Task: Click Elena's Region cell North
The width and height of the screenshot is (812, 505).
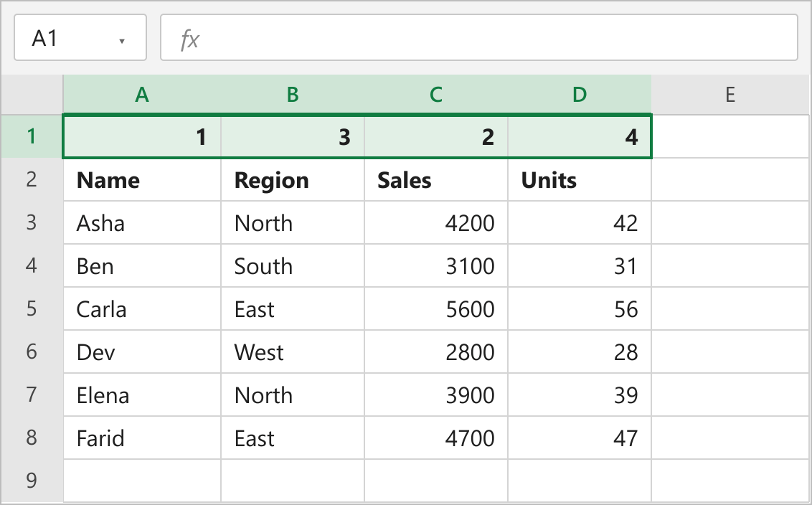Action: click(x=293, y=395)
